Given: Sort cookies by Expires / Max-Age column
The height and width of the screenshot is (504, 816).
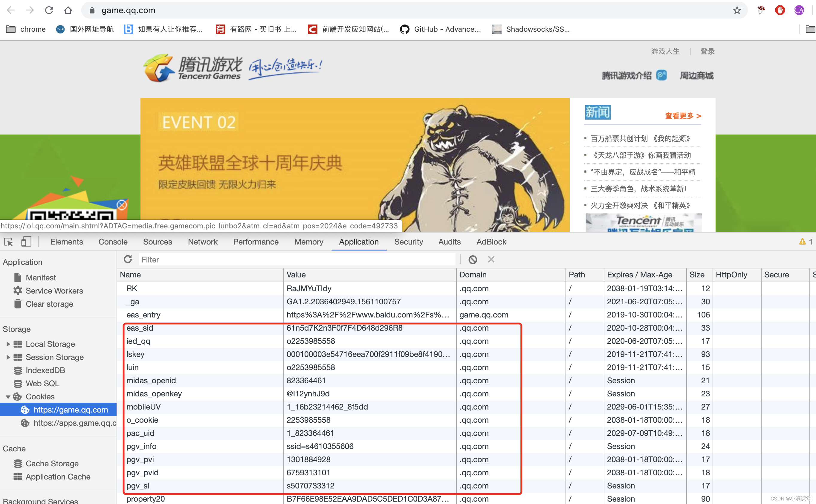Looking at the screenshot, I should point(645,275).
